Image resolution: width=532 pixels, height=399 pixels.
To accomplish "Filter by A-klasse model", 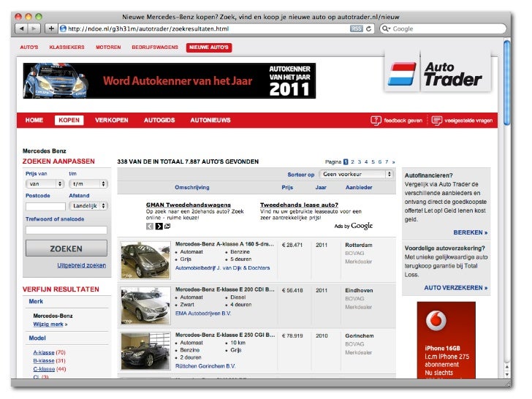I will click(x=44, y=352).
